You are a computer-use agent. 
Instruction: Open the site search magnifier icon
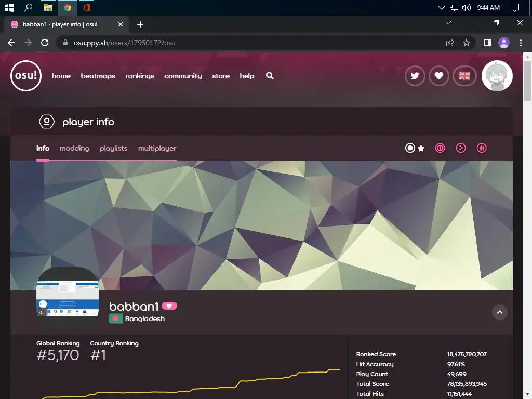[270, 76]
